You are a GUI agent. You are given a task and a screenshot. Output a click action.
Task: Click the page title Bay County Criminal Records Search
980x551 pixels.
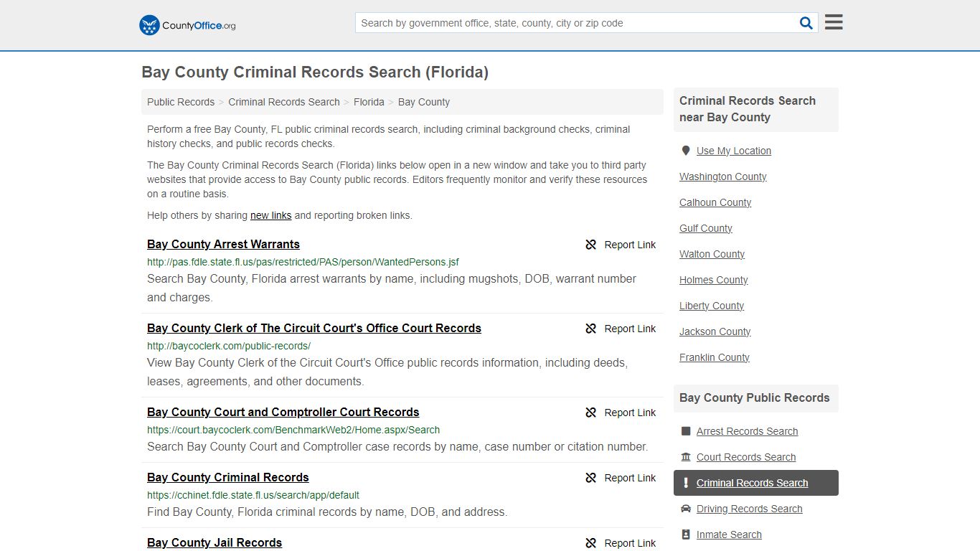[315, 72]
